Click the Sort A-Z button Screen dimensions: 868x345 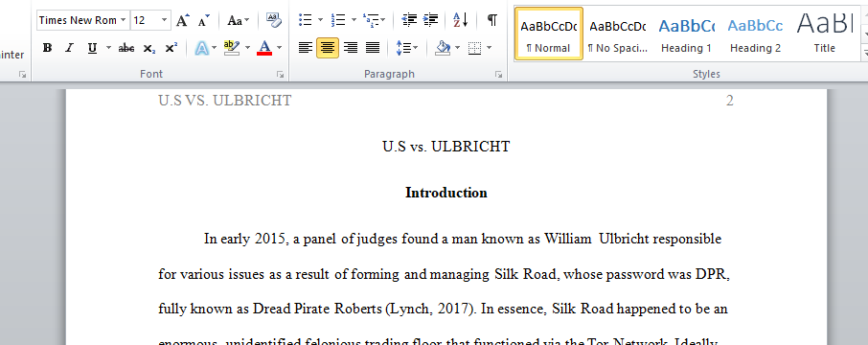(x=461, y=20)
